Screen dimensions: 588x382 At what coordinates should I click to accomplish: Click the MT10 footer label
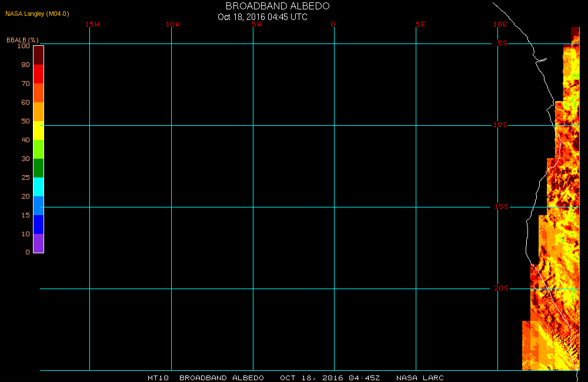(158, 378)
